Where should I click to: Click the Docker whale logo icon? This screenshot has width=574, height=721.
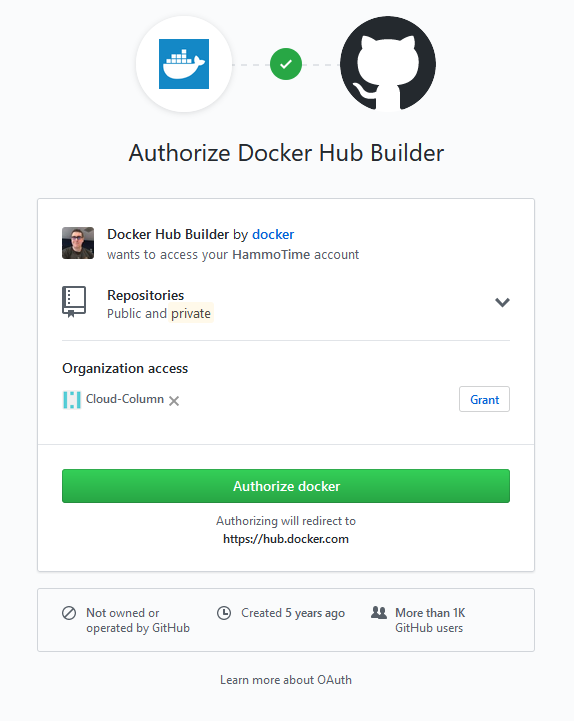pos(184,64)
